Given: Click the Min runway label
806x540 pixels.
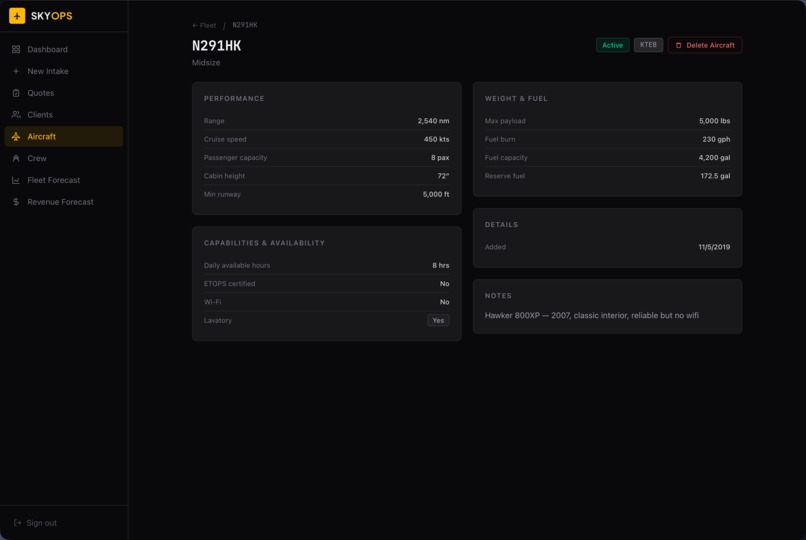Looking at the screenshot, I should coord(222,194).
